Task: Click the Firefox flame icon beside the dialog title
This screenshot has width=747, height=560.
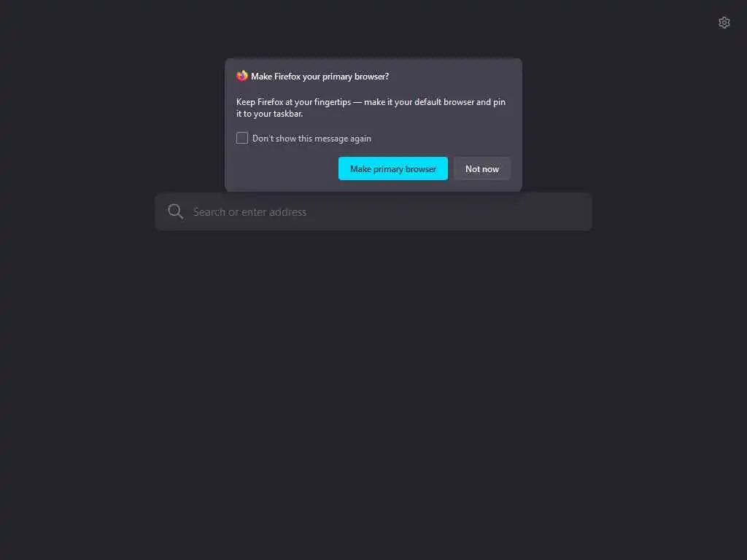Action: click(242, 76)
